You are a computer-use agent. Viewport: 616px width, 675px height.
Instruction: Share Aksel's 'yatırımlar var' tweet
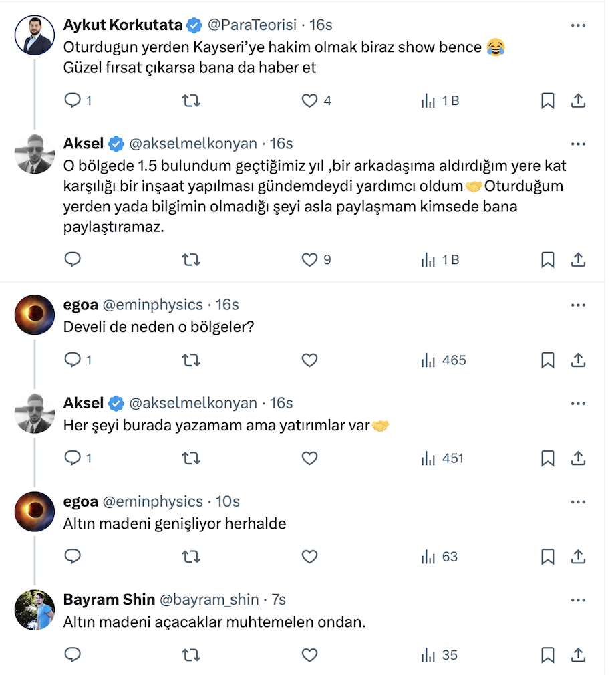click(x=579, y=458)
